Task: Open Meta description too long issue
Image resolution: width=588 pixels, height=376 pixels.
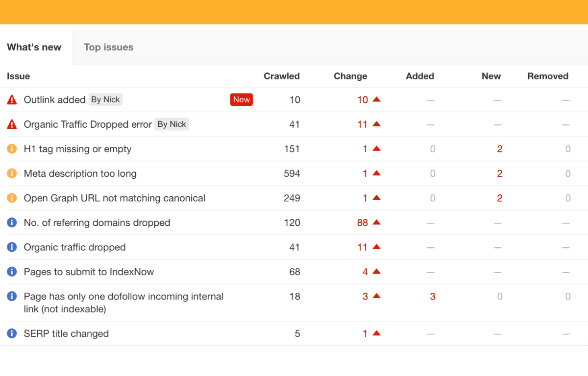Action: click(80, 173)
